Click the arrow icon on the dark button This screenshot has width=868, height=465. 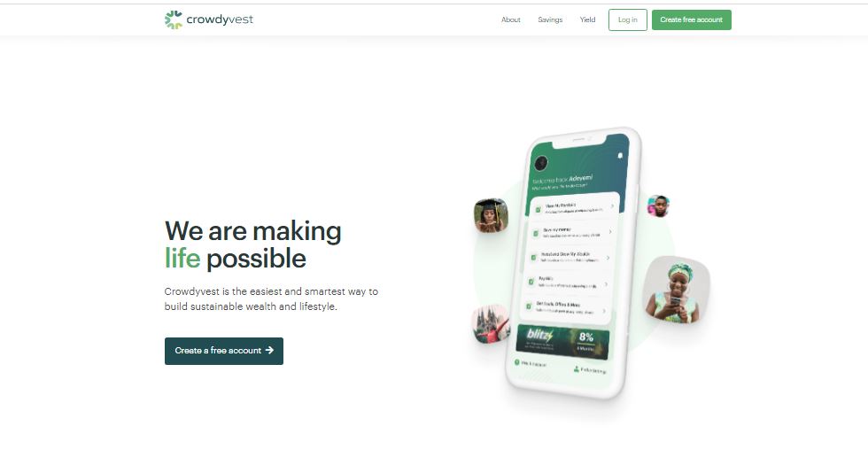[x=269, y=351]
